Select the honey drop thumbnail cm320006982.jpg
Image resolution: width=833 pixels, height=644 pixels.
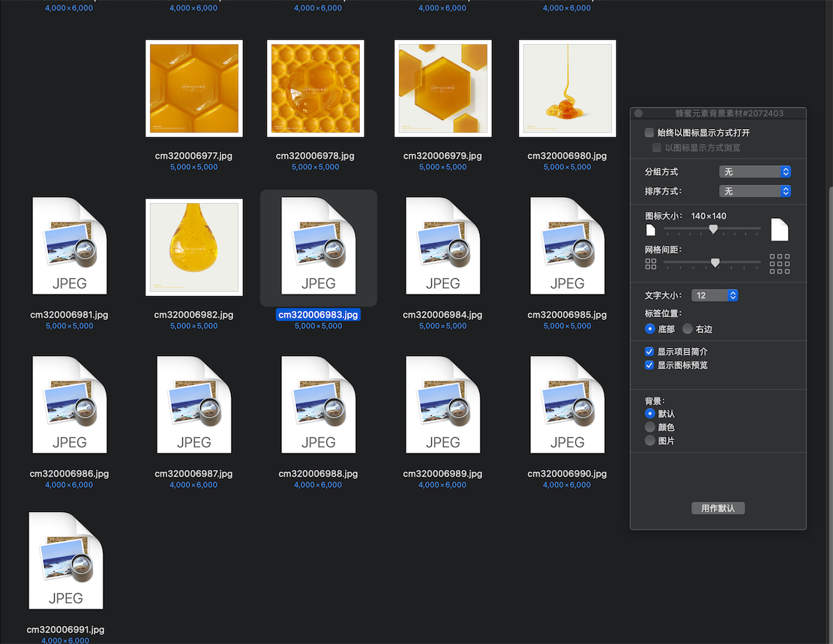click(x=194, y=247)
